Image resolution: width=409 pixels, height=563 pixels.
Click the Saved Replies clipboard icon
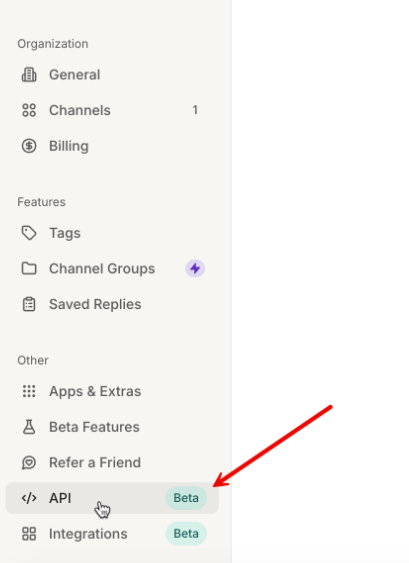tap(29, 304)
